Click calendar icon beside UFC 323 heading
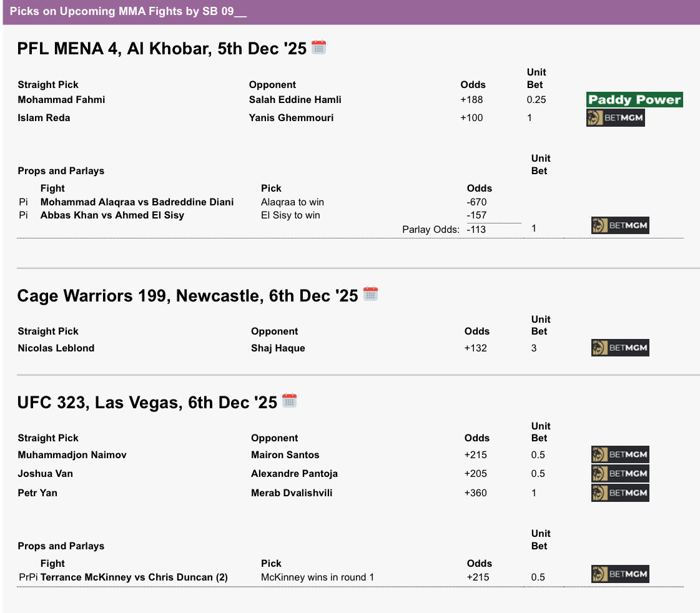Screen dimensions: 700x613 click(289, 401)
